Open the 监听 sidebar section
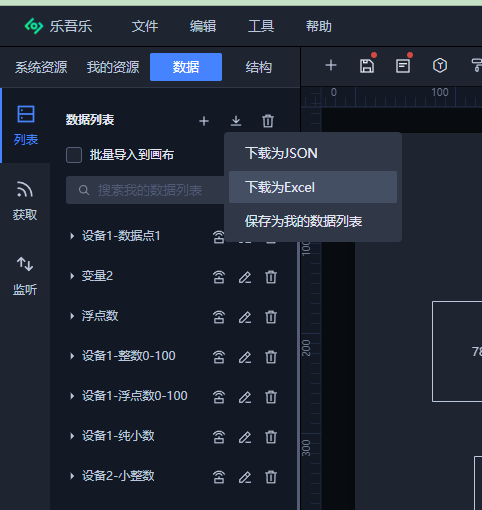 [x=25, y=276]
